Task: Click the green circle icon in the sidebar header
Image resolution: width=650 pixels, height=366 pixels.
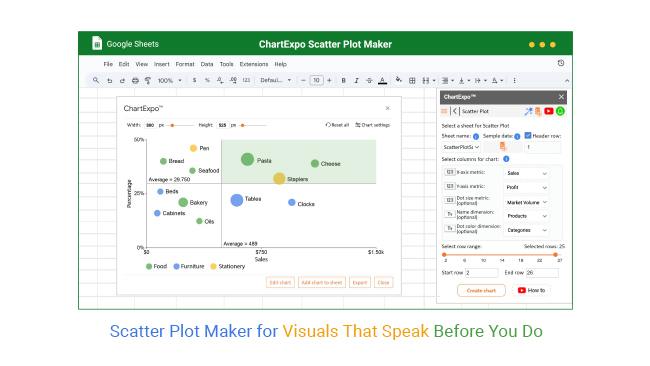Action: click(x=560, y=111)
